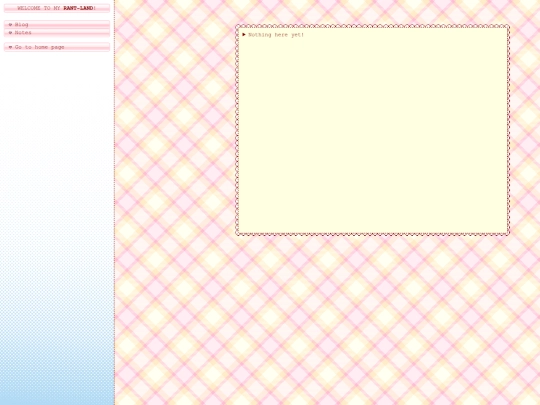Screen dimensions: 540x405
Task: Click the 'WELCOME TO MY RANT-LAND!' header
Action: (57, 8)
